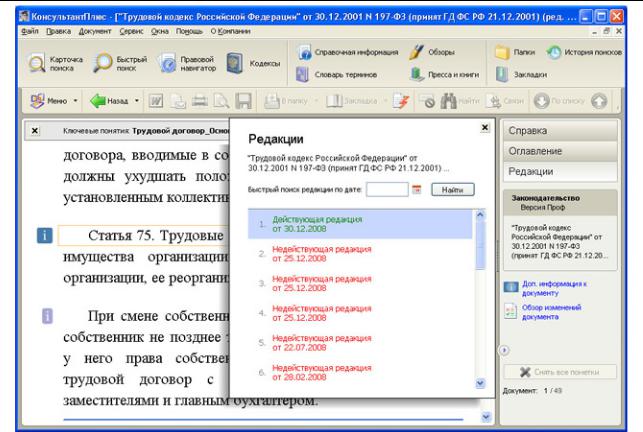Close the Редакции popup
The width and height of the screenshot is (643, 432).
coord(485,128)
